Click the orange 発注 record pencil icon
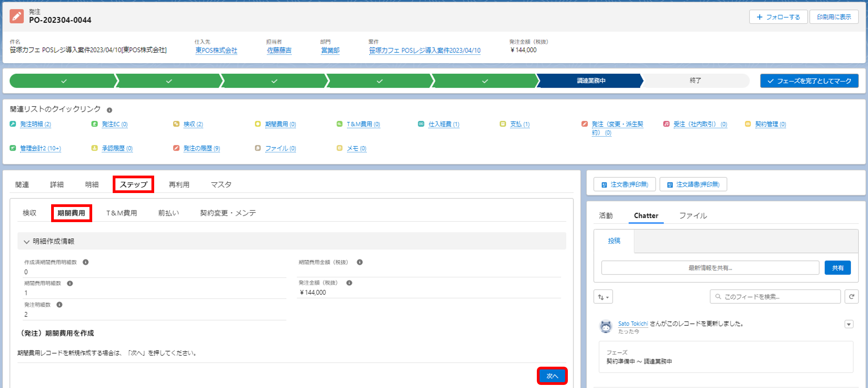This screenshot has width=868, height=388. (17, 16)
